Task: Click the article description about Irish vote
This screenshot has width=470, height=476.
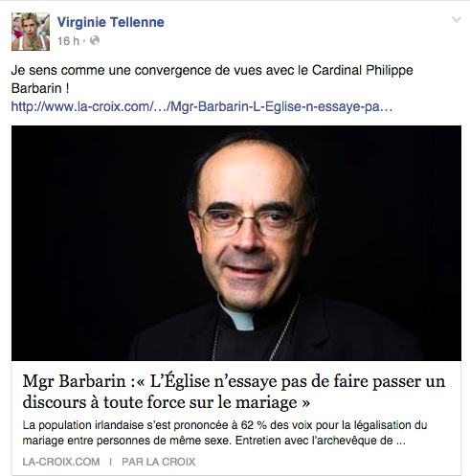Action: [x=225, y=433]
